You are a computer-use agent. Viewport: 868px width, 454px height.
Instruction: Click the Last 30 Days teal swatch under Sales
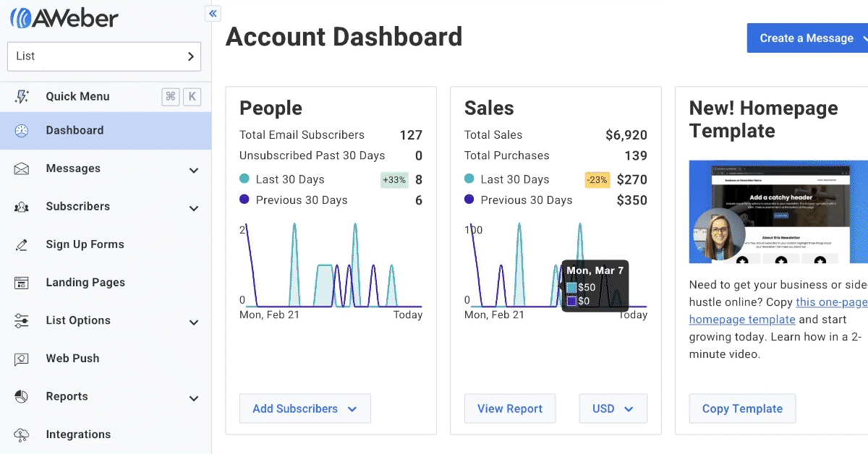(470, 179)
